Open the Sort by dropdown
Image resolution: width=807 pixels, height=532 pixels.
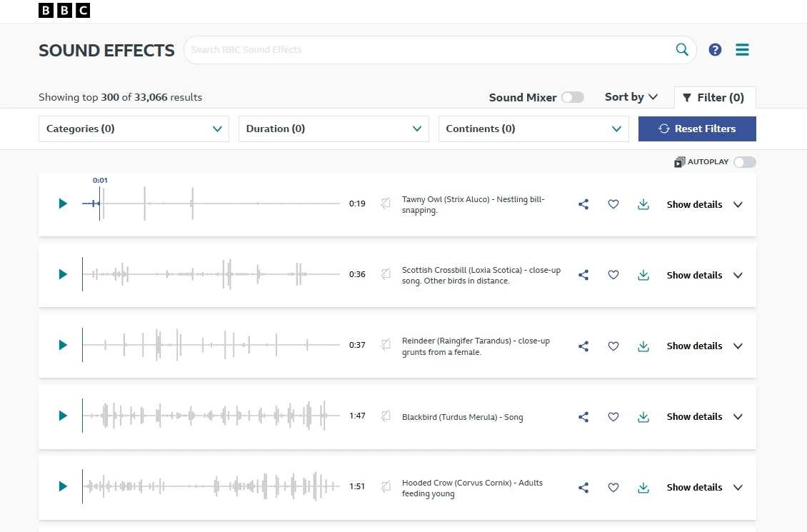631,96
